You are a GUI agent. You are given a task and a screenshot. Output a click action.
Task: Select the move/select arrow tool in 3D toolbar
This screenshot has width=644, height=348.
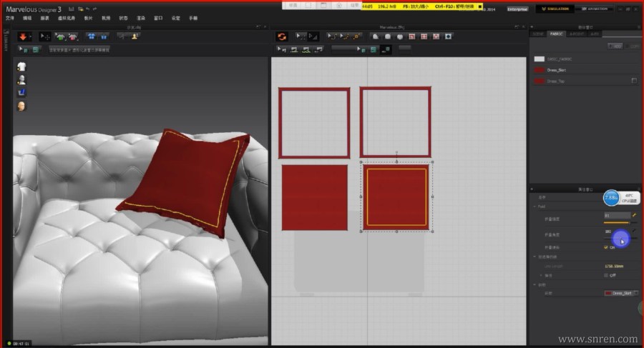point(44,36)
